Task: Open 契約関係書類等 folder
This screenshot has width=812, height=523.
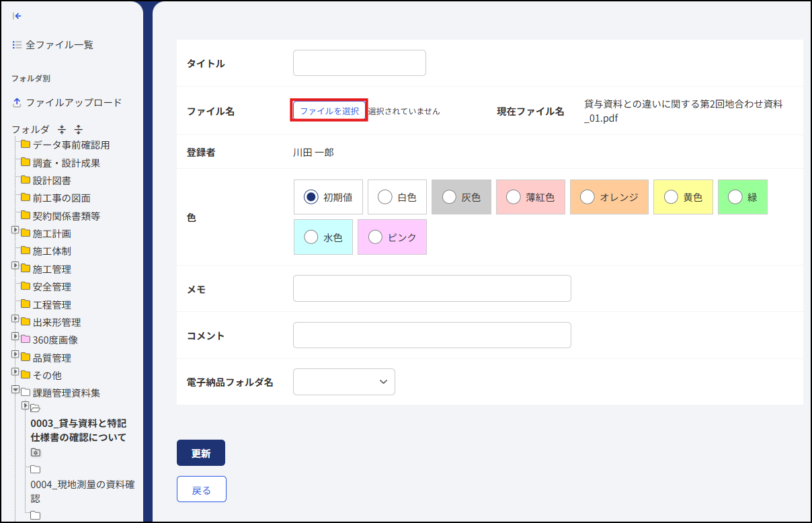Action: (67, 216)
